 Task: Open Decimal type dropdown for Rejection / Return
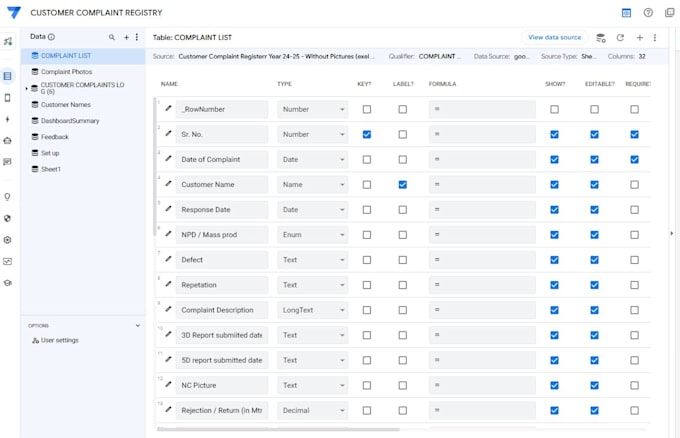(313, 410)
